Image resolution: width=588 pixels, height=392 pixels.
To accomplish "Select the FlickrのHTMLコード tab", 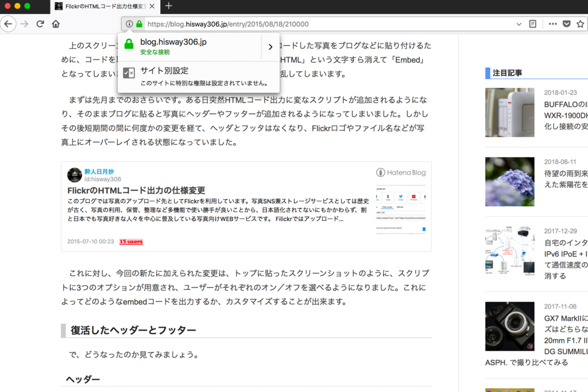I will (105, 6).
